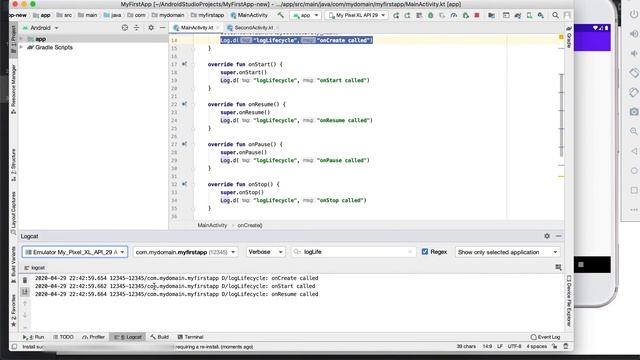
Task: Open the Device File Explorer side tab
Action: click(569, 301)
